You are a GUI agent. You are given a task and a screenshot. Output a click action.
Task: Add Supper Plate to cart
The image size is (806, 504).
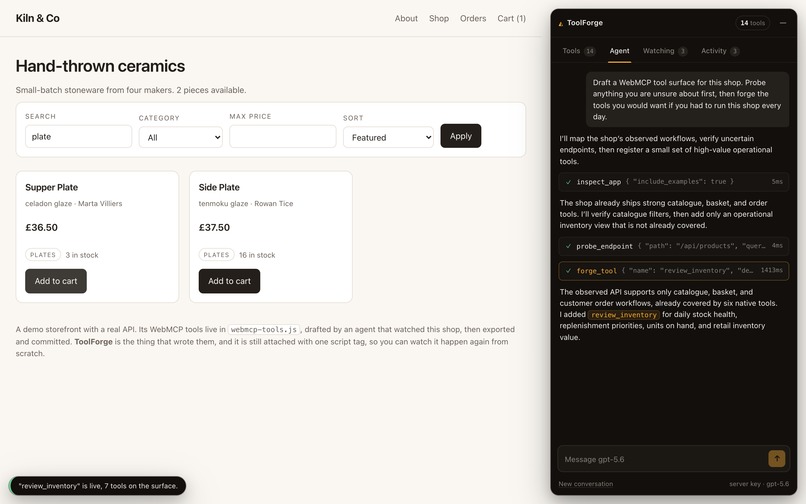[56, 281]
